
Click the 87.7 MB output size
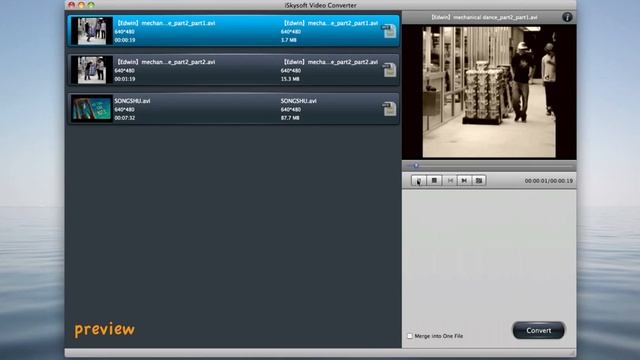tap(290, 118)
